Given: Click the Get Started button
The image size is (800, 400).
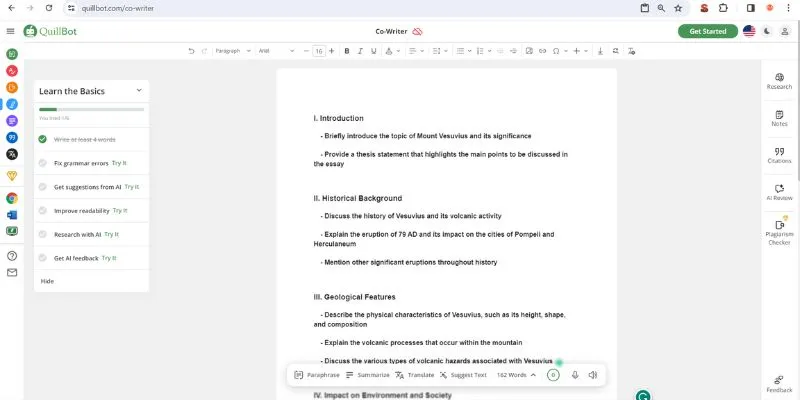Looking at the screenshot, I should click(708, 32).
